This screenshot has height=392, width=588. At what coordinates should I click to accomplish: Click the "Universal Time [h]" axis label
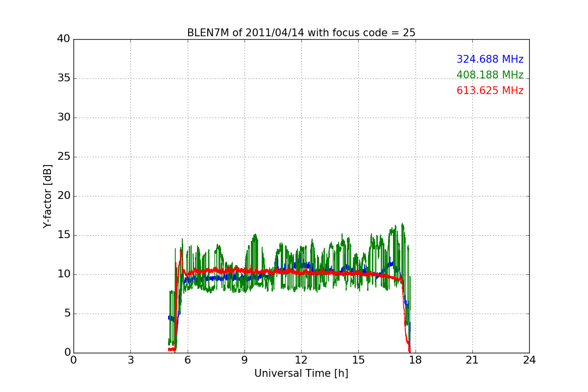point(301,373)
